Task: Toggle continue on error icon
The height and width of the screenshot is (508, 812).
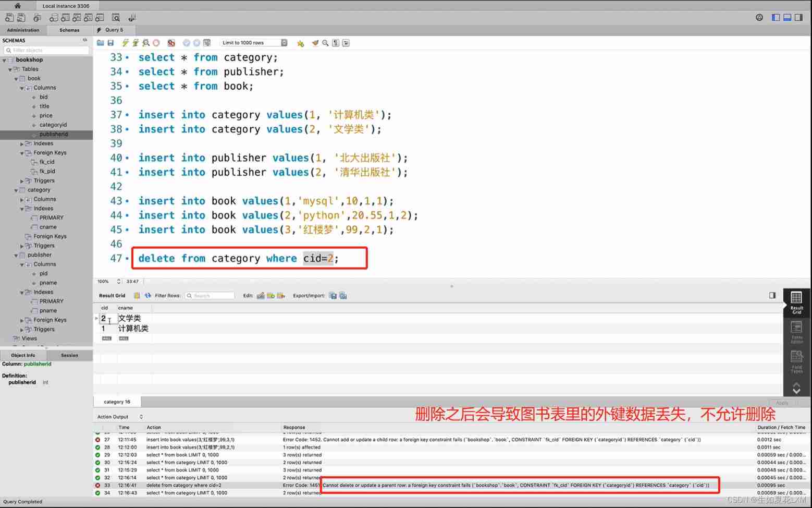Action: (x=171, y=43)
